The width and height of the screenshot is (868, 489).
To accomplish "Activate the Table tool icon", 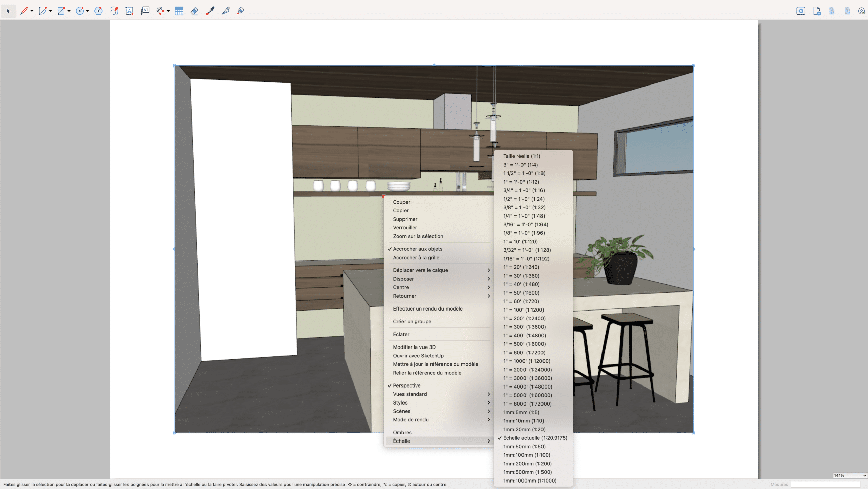I will point(179,11).
